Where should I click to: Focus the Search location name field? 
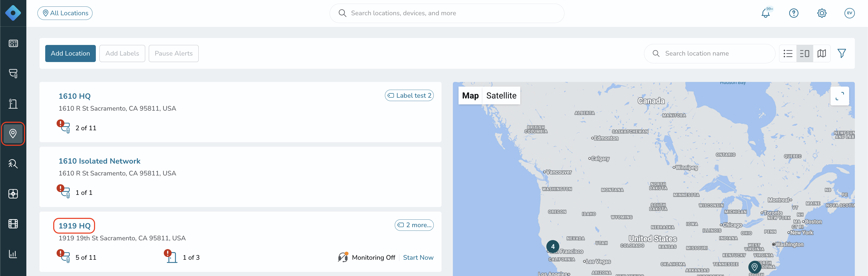[710, 53]
